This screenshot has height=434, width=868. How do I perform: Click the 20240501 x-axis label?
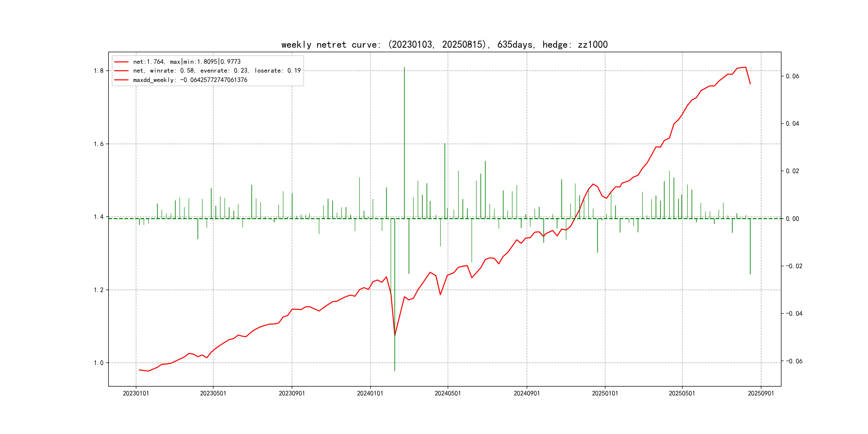[x=447, y=394]
